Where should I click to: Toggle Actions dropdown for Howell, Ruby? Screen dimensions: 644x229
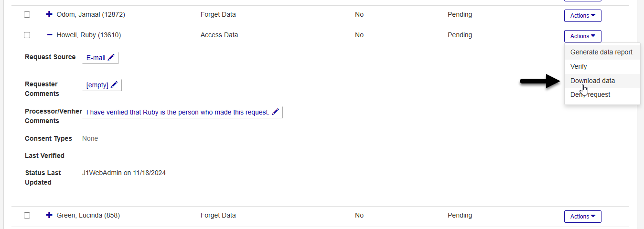(x=582, y=36)
